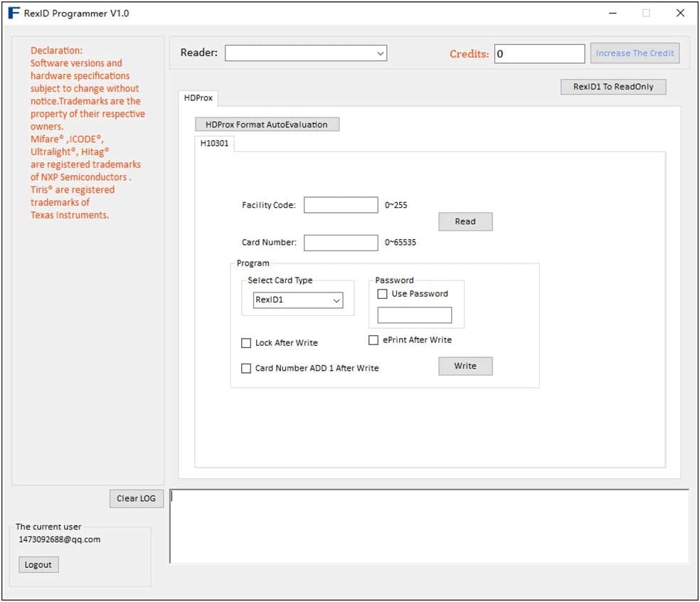Viewport: 700px width, 602px height.
Task: Click the RexID Programmer app icon in the title bar
Action: pyautogui.click(x=14, y=13)
